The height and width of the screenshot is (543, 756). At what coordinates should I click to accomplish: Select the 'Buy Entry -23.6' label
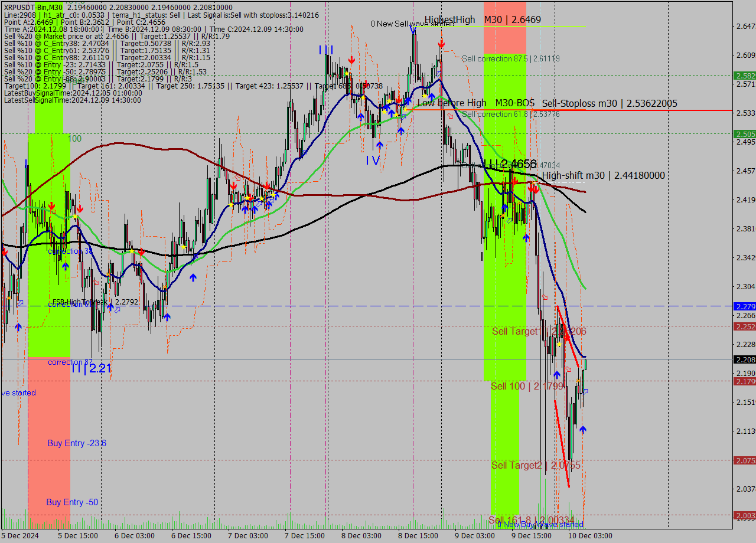[77, 443]
